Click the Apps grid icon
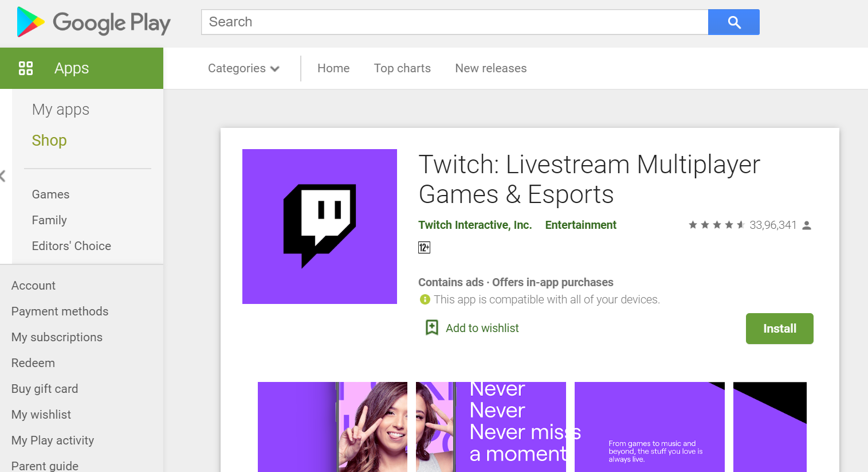868x472 pixels. tap(26, 68)
